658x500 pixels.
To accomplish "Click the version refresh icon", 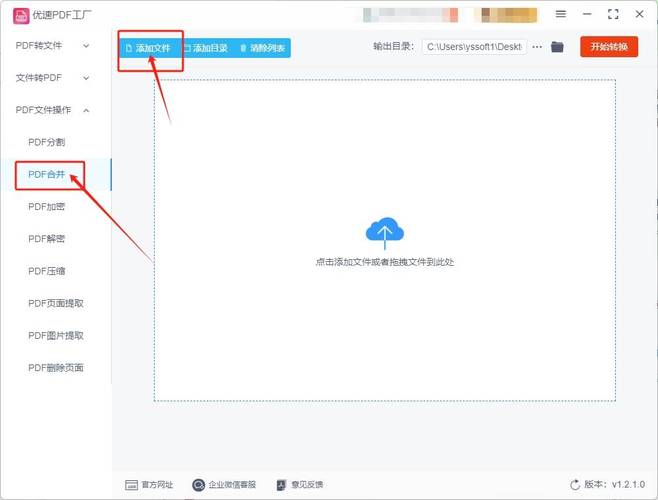I will coord(575,484).
